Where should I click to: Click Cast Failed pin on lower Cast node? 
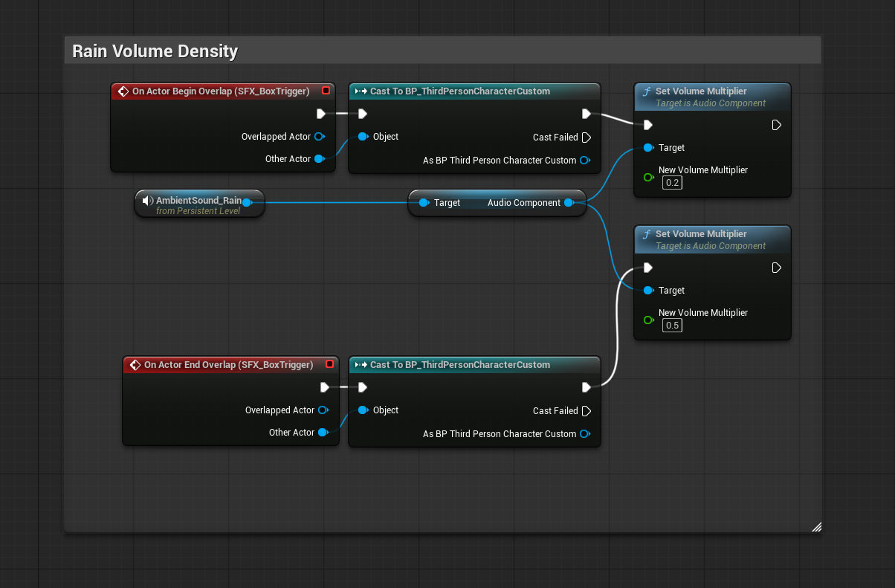(586, 411)
